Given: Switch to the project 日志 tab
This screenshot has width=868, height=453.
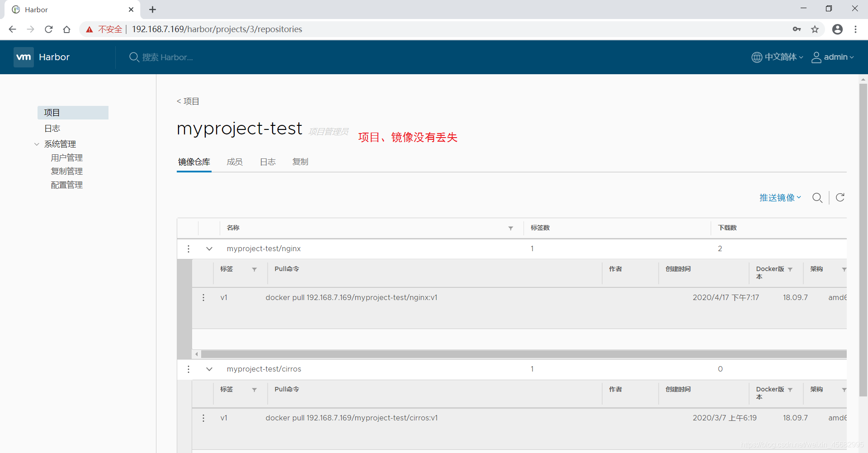Looking at the screenshot, I should (268, 162).
